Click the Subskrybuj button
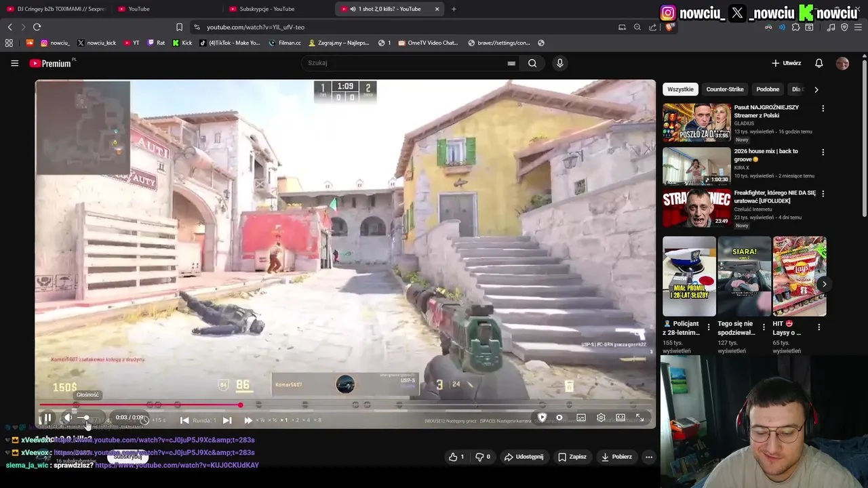 tap(127, 457)
